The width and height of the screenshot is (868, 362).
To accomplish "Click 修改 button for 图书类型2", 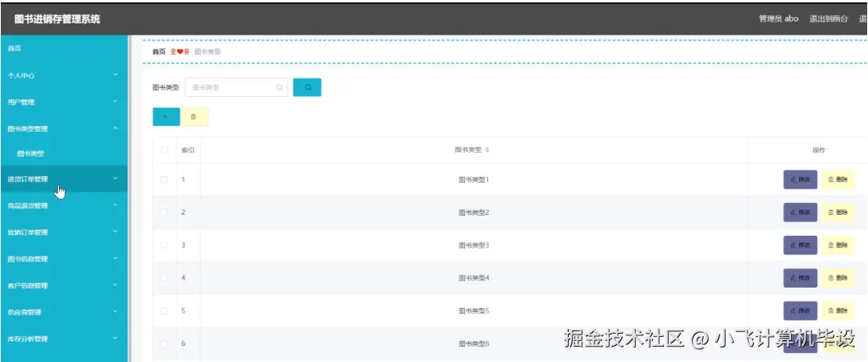I will pyautogui.click(x=800, y=213).
